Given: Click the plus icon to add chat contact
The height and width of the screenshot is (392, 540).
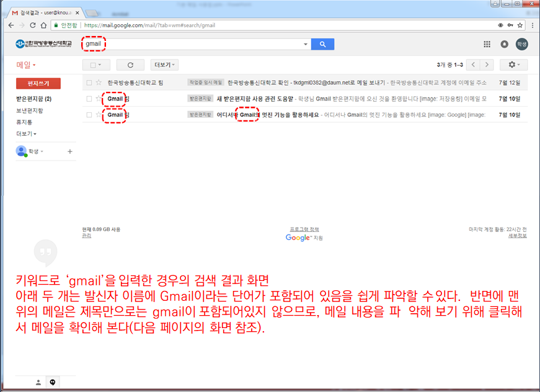Looking at the screenshot, I should pyautogui.click(x=70, y=151).
